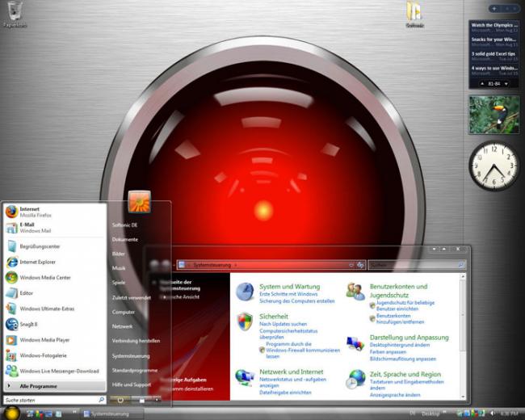The width and height of the screenshot is (525, 420).
Task: Click refresh icon in address bar
Action: point(360,265)
